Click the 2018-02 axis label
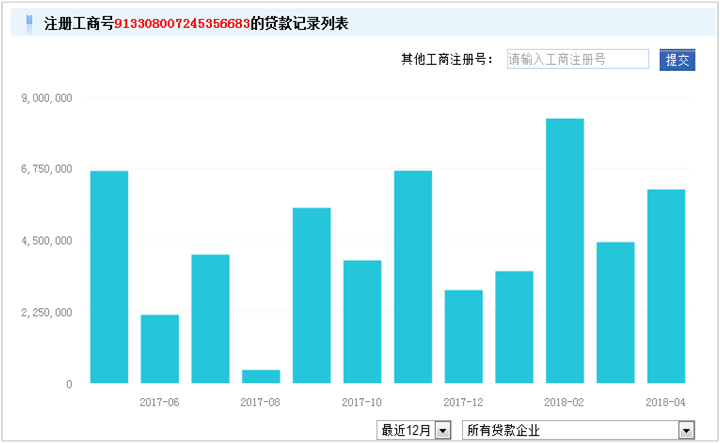This screenshot has height=443, width=720. (x=564, y=402)
